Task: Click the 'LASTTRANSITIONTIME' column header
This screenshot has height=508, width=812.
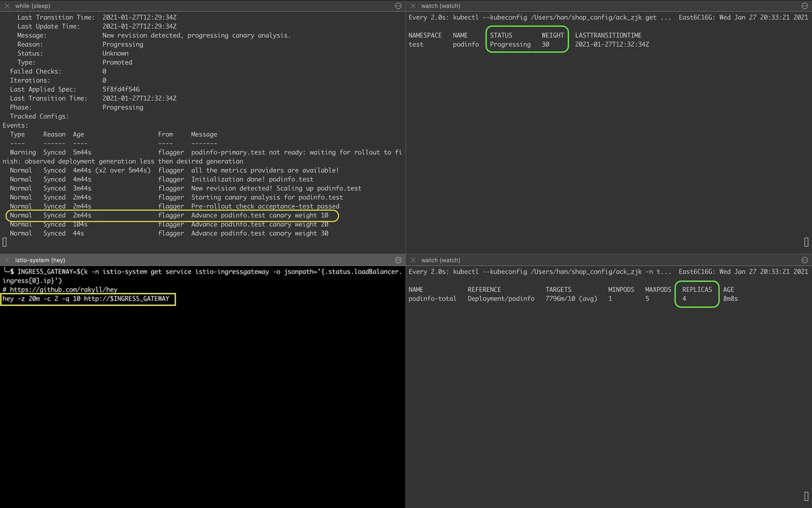Action: tap(608, 35)
